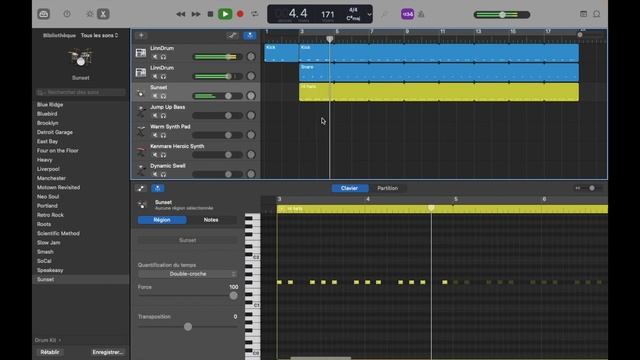Viewport: 640px width, 360px height.
Task: Add a new track with plus button
Action: pyautogui.click(x=141, y=36)
